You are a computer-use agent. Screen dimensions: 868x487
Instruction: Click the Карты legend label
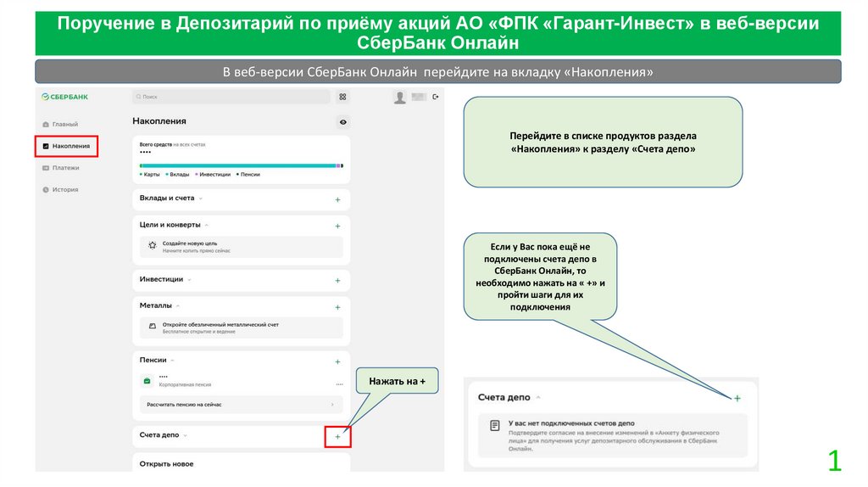pyautogui.click(x=151, y=175)
